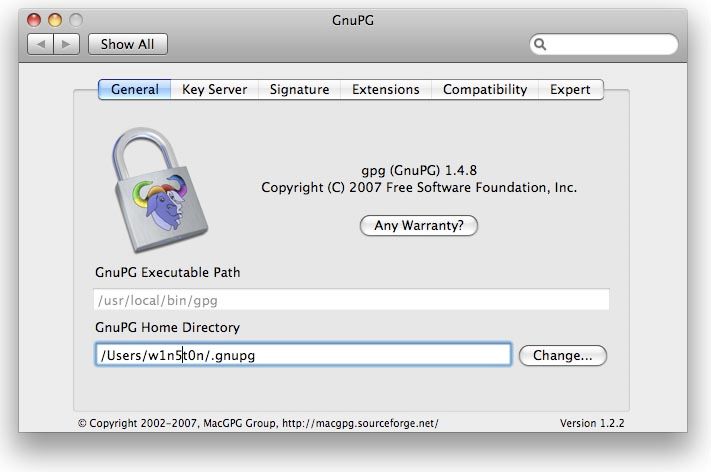
Task: Open the Compatibility tab
Action: pyautogui.click(x=485, y=89)
